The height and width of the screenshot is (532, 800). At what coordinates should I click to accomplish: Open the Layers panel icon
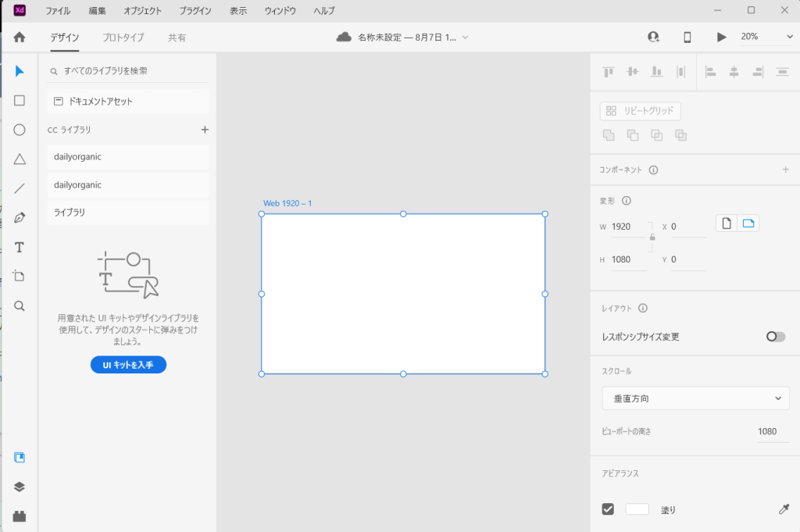coord(20,487)
